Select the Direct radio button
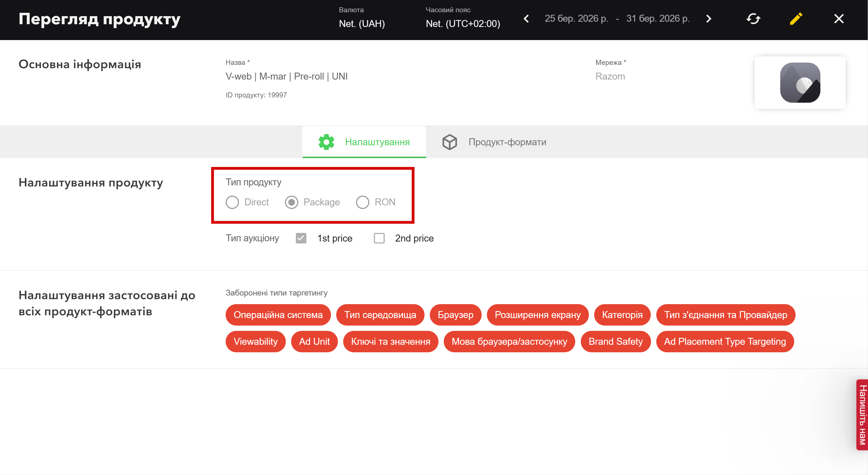 (232, 202)
